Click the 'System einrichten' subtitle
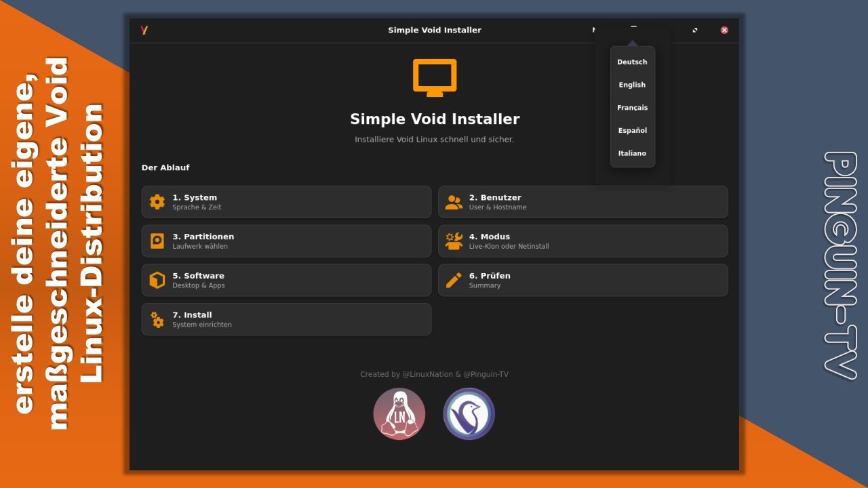 [x=202, y=325]
